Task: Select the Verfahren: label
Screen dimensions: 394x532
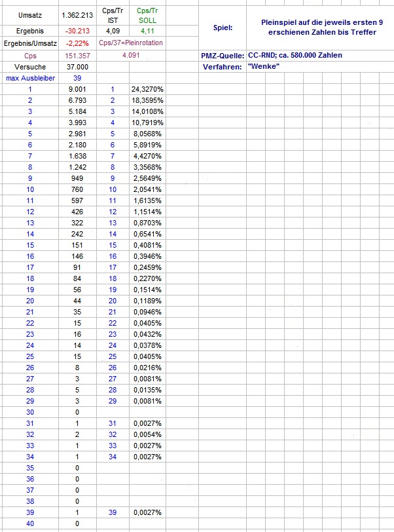Action: 223,67
